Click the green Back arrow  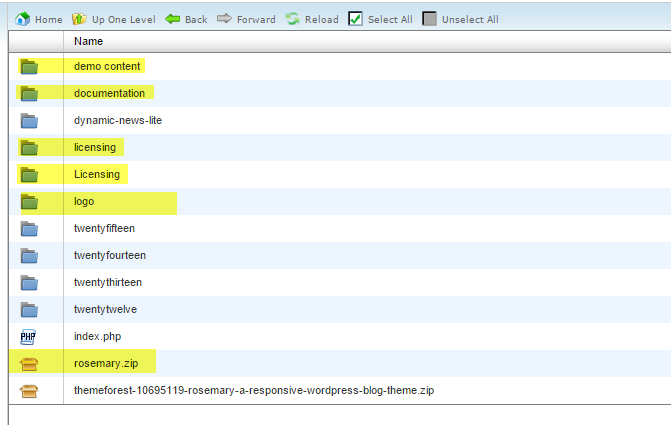point(172,19)
